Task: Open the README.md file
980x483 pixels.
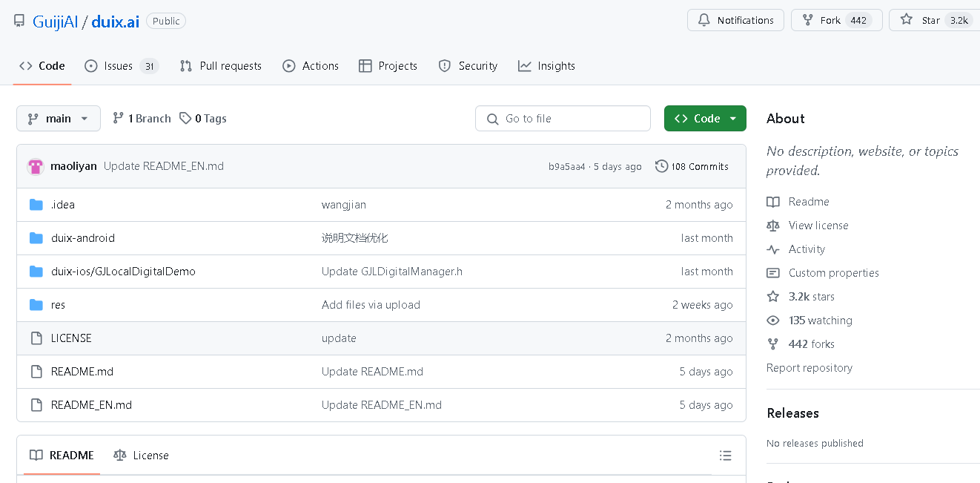Action: [x=82, y=372]
